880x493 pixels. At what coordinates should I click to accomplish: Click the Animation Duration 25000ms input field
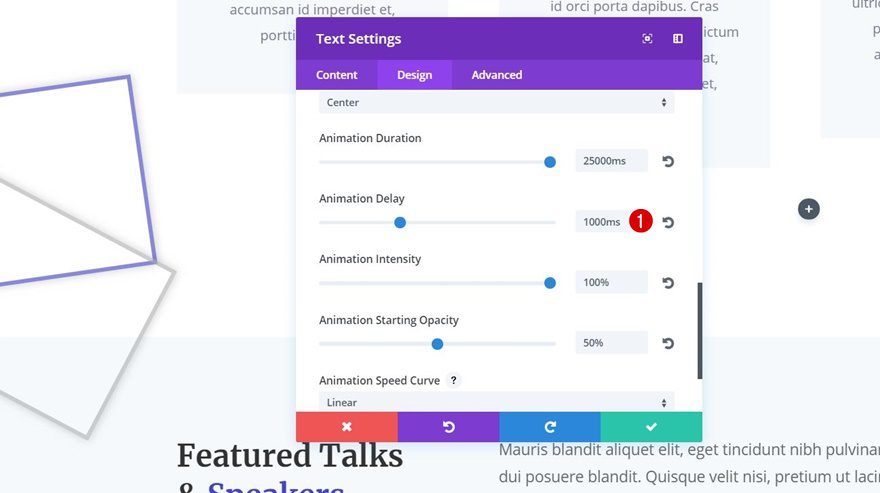611,161
